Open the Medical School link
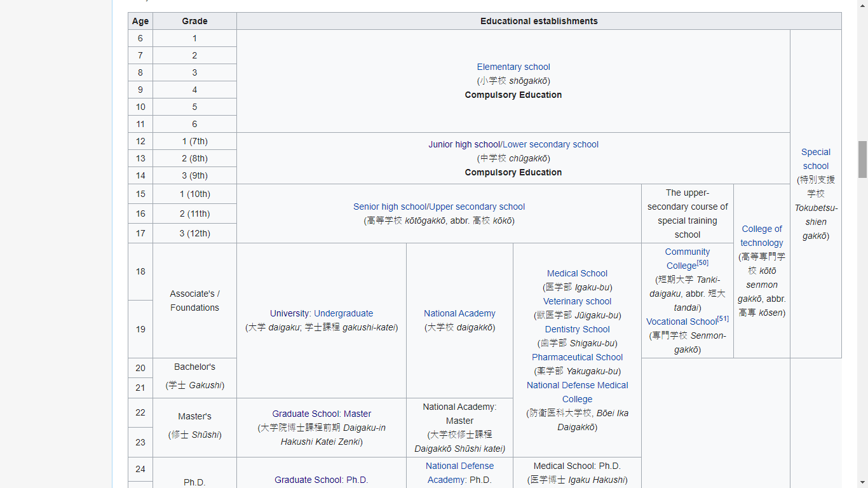868x488 pixels. [577, 273]
